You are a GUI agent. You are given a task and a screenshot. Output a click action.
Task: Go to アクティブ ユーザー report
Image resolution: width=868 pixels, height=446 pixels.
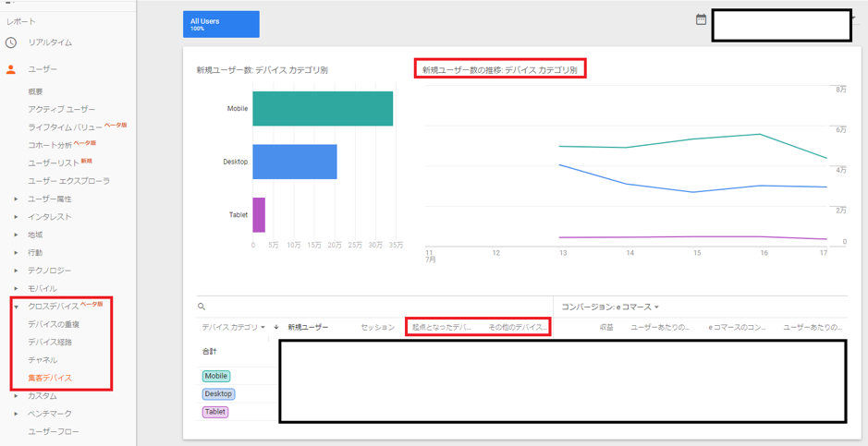(x=61, y=109)
